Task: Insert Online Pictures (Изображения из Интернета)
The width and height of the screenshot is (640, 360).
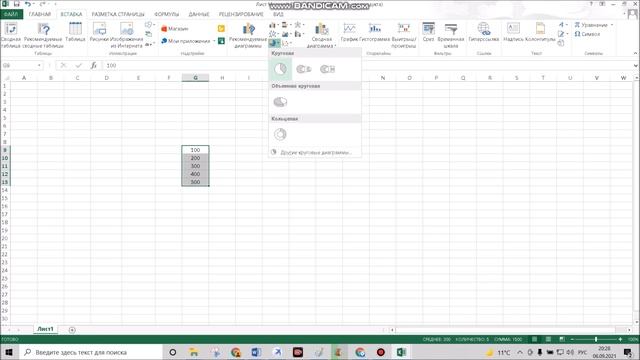Action: point(127,35)
